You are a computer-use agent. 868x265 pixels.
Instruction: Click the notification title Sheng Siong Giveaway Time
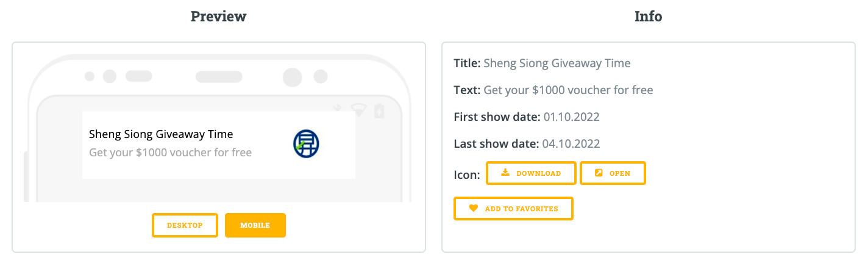(161, 134)
